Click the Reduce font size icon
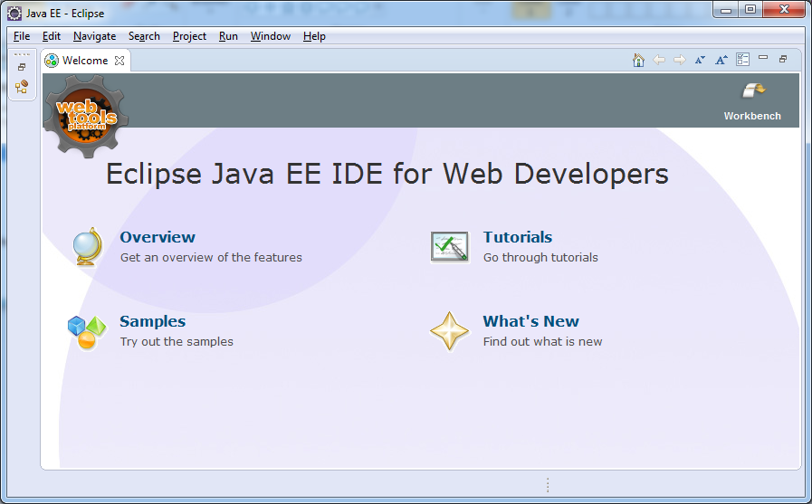This screenshot has height=504, width=812. pos(700,60)
